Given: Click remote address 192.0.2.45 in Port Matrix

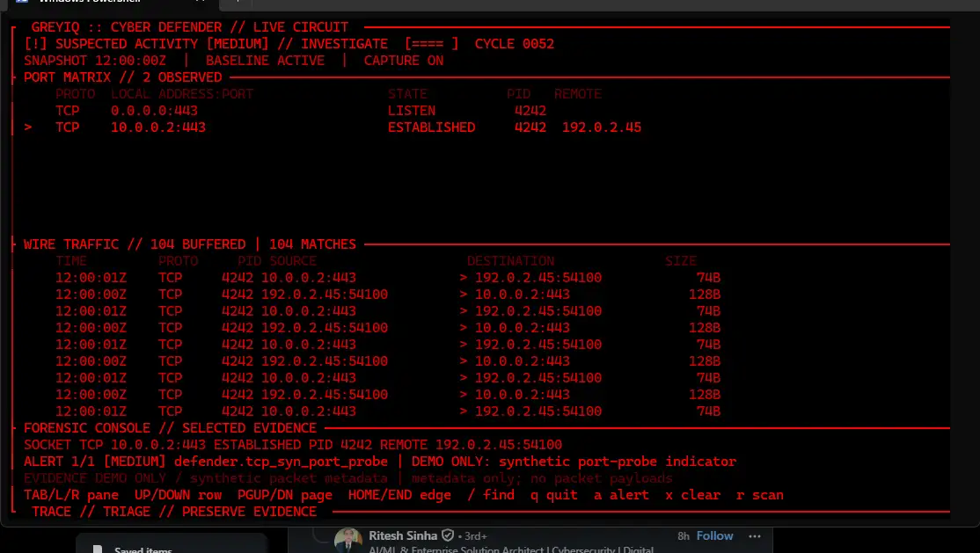Looking at the screenshot, I should pyautogui.click(x=601, y=127).
